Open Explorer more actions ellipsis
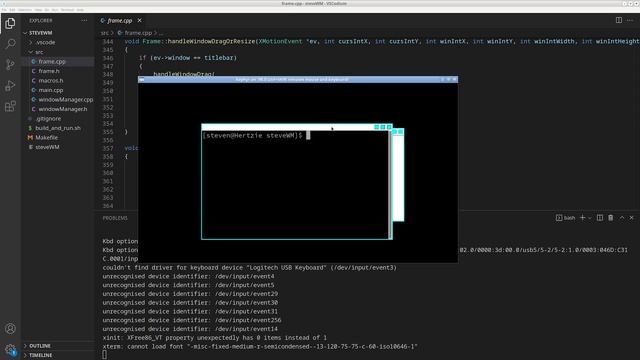The width and height of the screenshot is (640, 360). tap(84, 20)
